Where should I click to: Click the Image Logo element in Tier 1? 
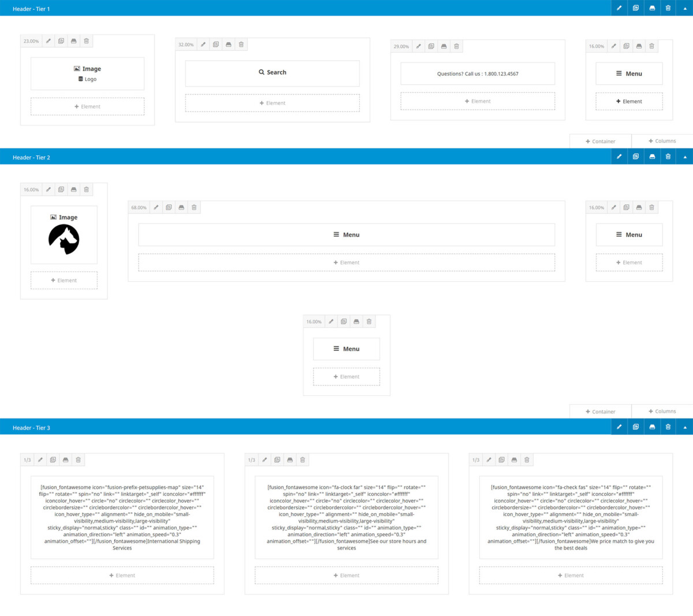click(87, 73)
